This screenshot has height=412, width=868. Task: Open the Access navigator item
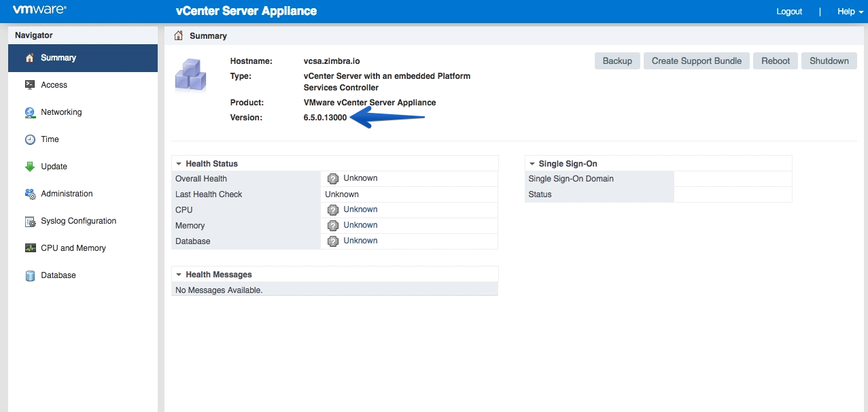click(83, 85)
